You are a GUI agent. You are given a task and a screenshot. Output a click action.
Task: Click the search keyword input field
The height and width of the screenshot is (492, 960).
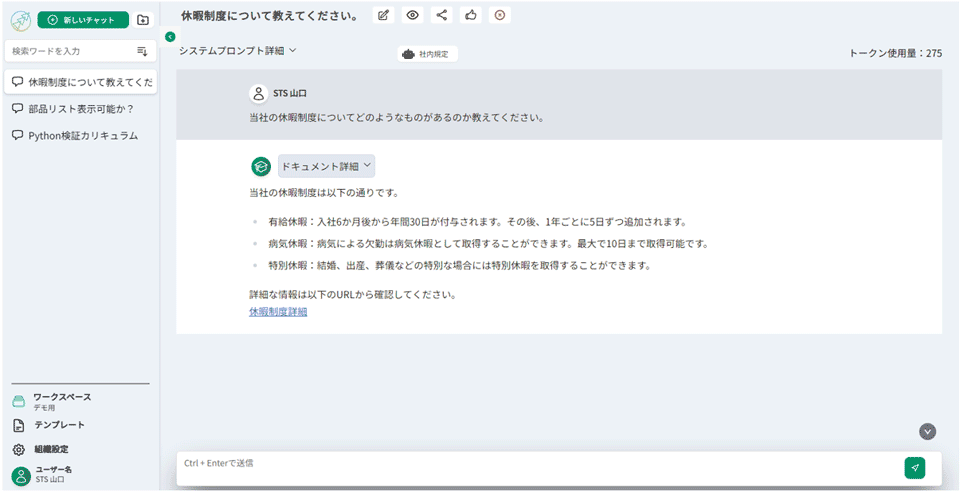coord(70,51)
